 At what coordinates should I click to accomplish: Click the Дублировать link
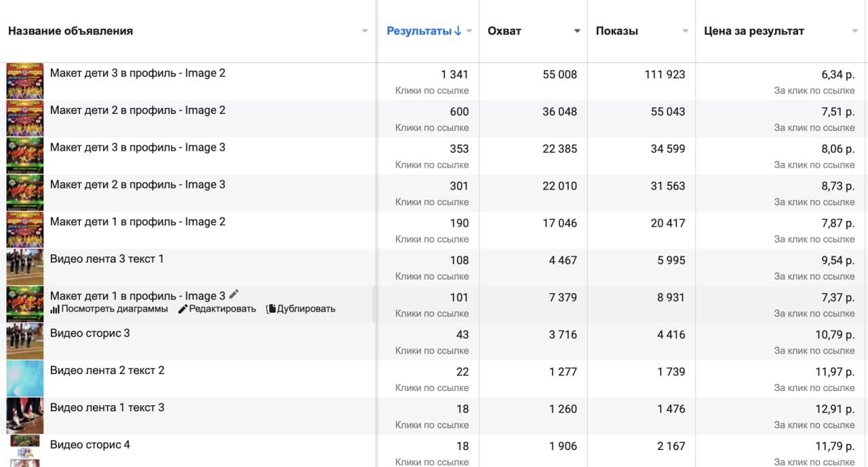point(305,309)
